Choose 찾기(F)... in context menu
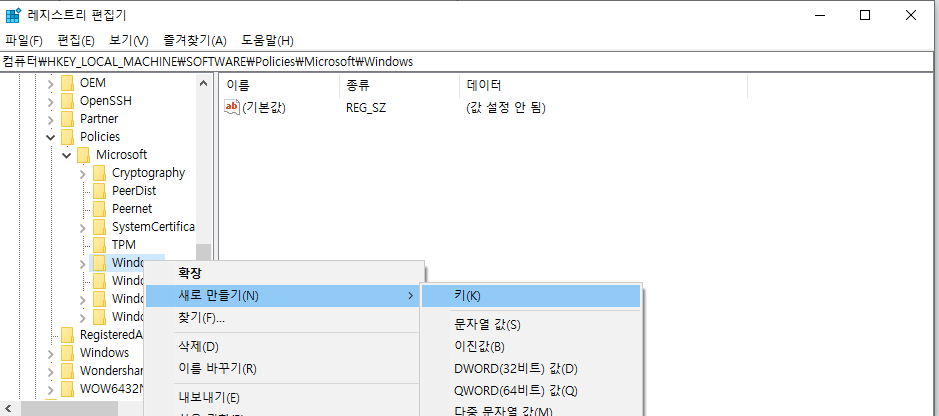The height and width of the screenshot is (416, 939). 285,318
